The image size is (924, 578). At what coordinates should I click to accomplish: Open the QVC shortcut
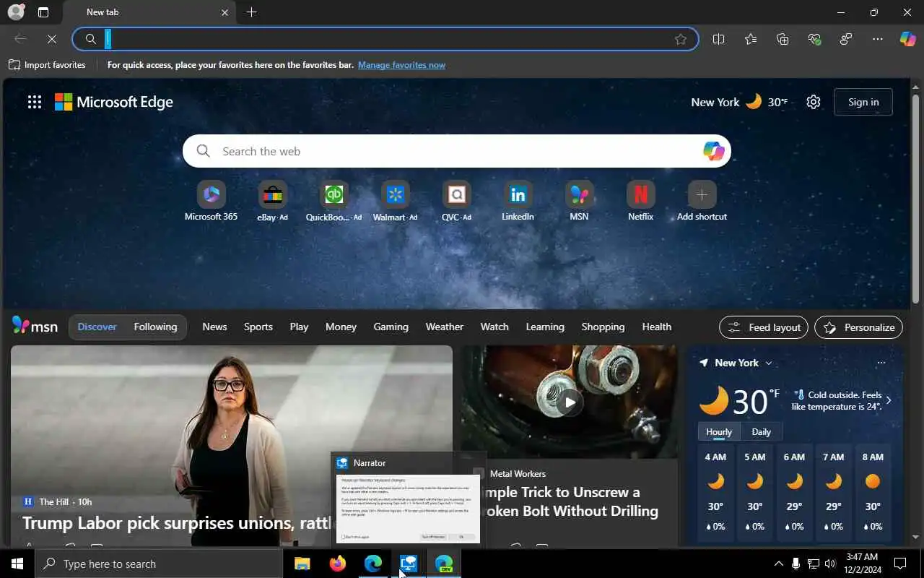pyautogui.click(x=456, y=201)
